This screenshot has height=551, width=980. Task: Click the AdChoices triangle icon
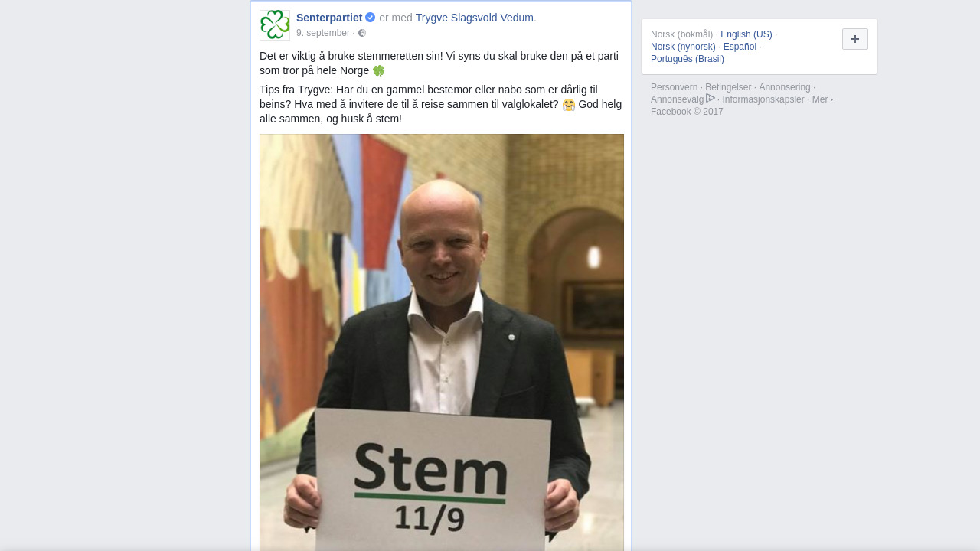point(710,99)
